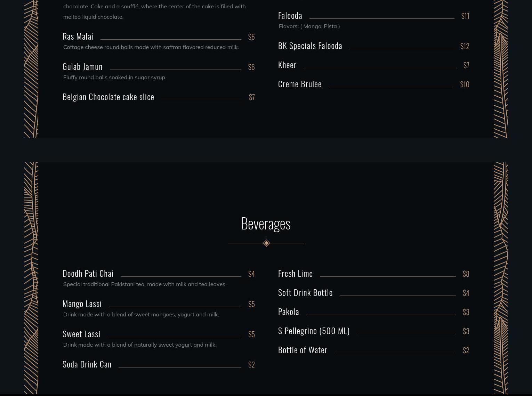Click the Pakola beverage title
The width and height of the screenshot is (532, 396).
[289, 312]
